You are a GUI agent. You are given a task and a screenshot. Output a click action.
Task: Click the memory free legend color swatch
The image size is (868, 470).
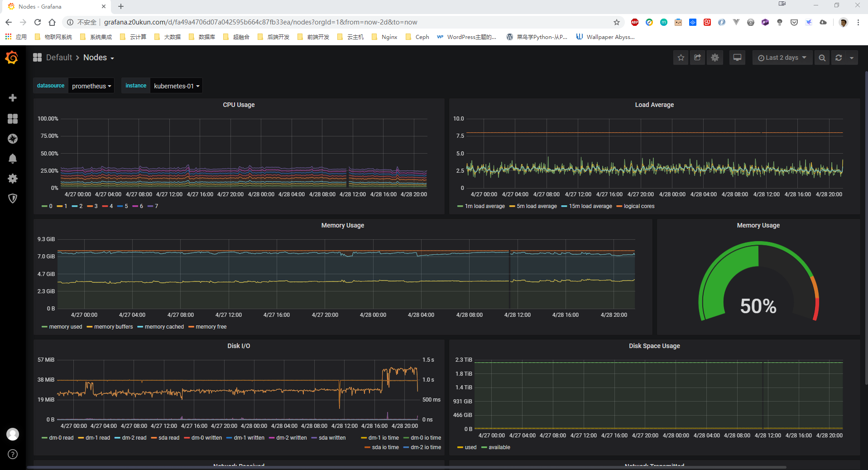coord(191,327)
